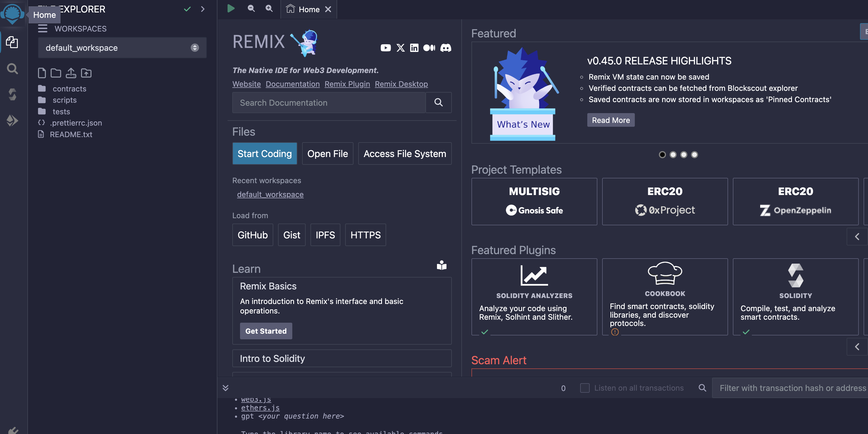The image size is (868, 434).
Task: Open the Solidity compiler sidebar icon
Action: 12,95
